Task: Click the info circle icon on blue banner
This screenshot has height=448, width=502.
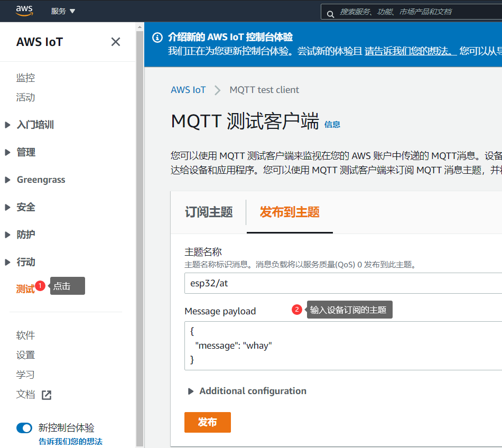Action: 157,37
